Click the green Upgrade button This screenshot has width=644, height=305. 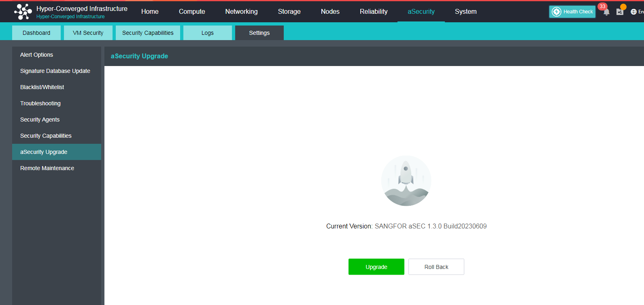pos(376,267)
